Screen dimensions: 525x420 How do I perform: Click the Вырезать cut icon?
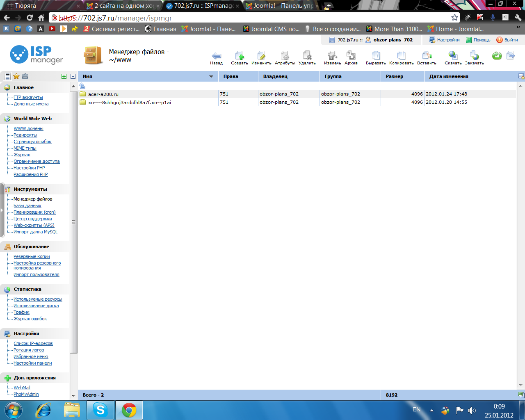376,56
